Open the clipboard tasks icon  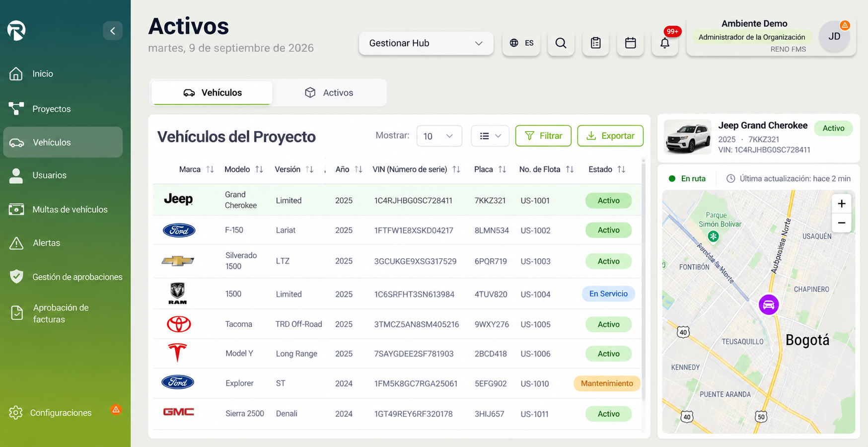tap(595, 43)
